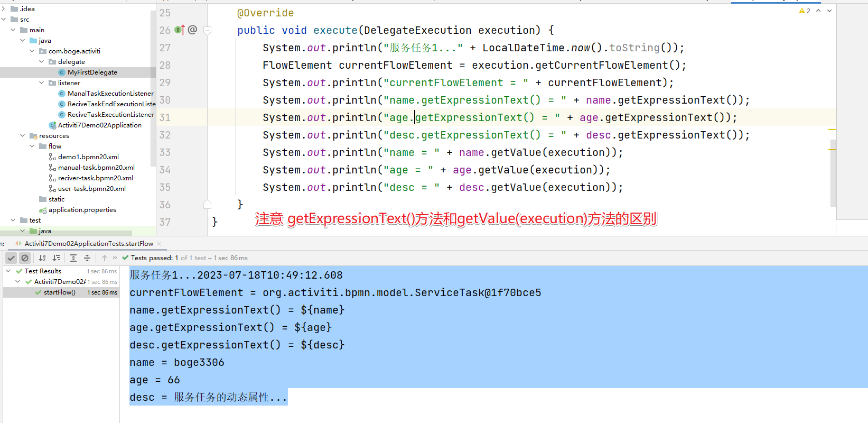
Task: Click the implements-method gutter icon on line 26
Action: 180,30
